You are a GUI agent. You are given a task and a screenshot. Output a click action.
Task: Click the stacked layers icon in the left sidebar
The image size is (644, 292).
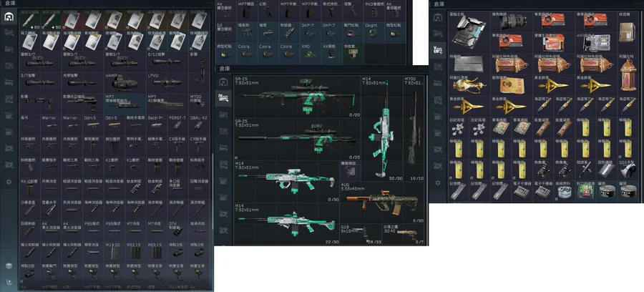click(x=9, y=266)
